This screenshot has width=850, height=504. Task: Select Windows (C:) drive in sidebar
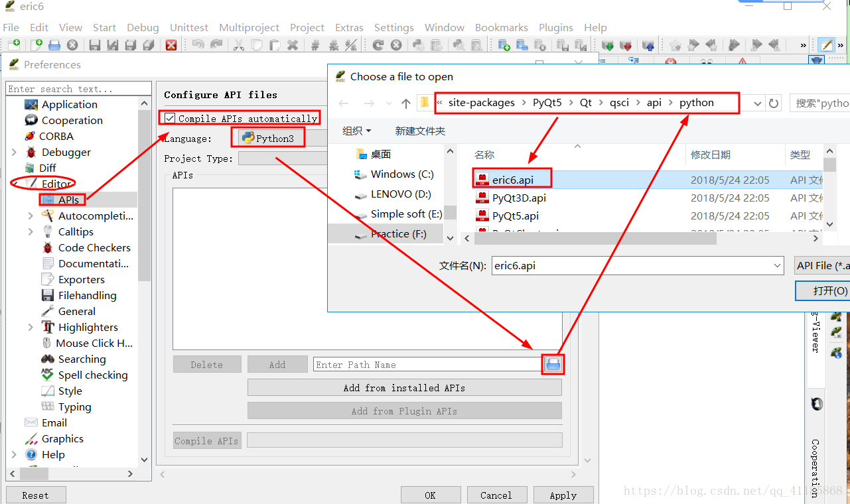[401, 174]
